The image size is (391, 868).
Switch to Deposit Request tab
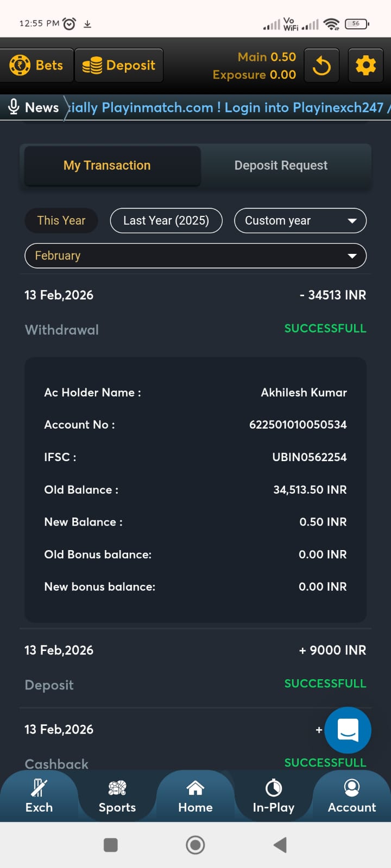click(x=281, y=165)
